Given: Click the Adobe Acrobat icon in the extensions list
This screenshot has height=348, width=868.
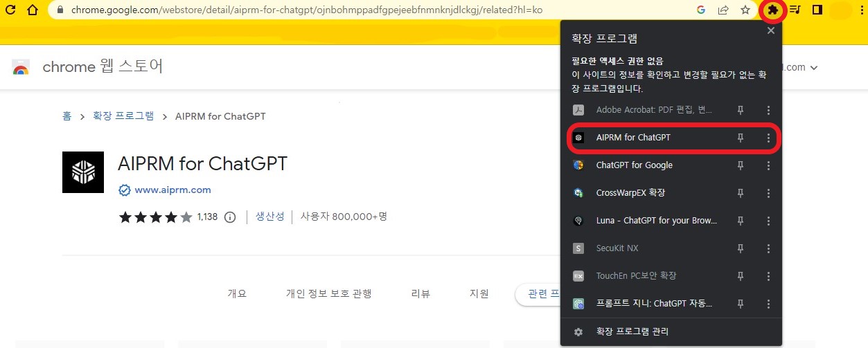Looking at the screenshot, I should pos(578,110).
